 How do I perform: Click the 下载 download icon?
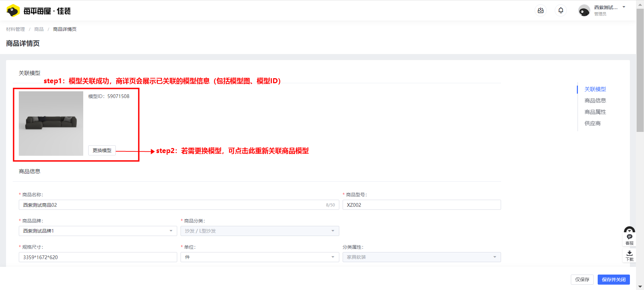pos(630,256)
